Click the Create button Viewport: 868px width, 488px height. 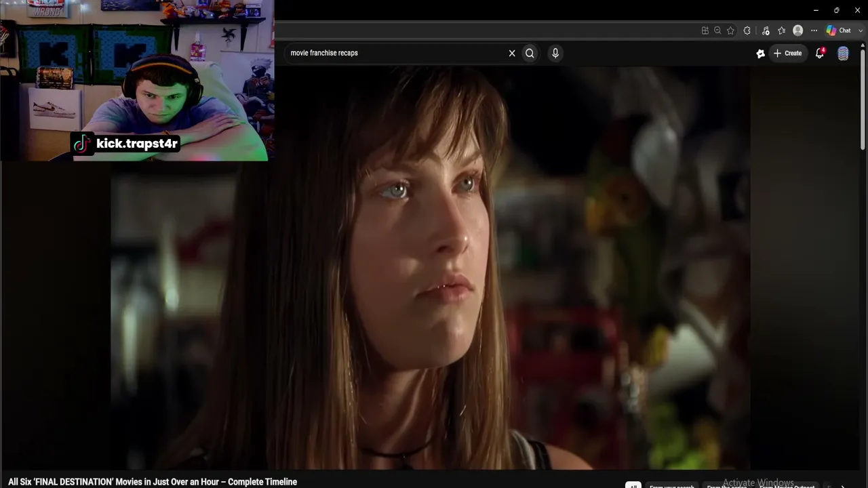787,53
